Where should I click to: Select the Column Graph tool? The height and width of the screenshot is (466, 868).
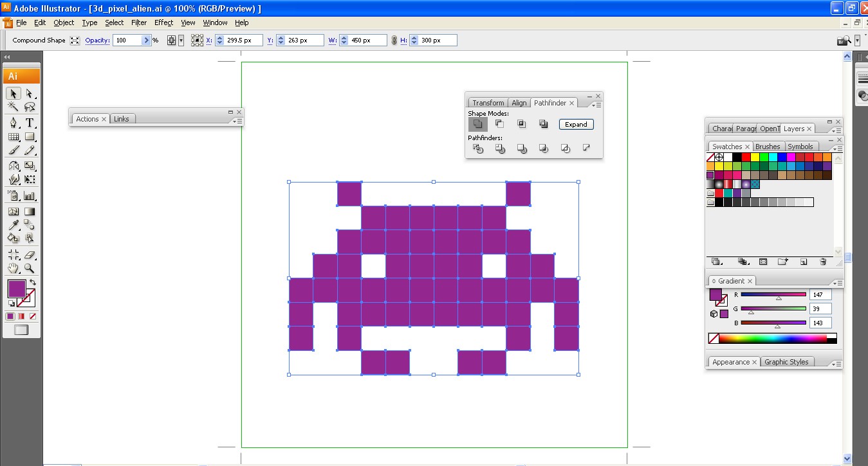(30, 196)
